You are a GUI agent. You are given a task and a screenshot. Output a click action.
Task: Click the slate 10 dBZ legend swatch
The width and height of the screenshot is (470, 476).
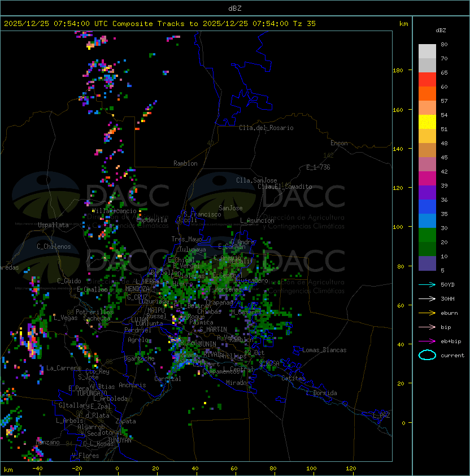tap(427, 263)
